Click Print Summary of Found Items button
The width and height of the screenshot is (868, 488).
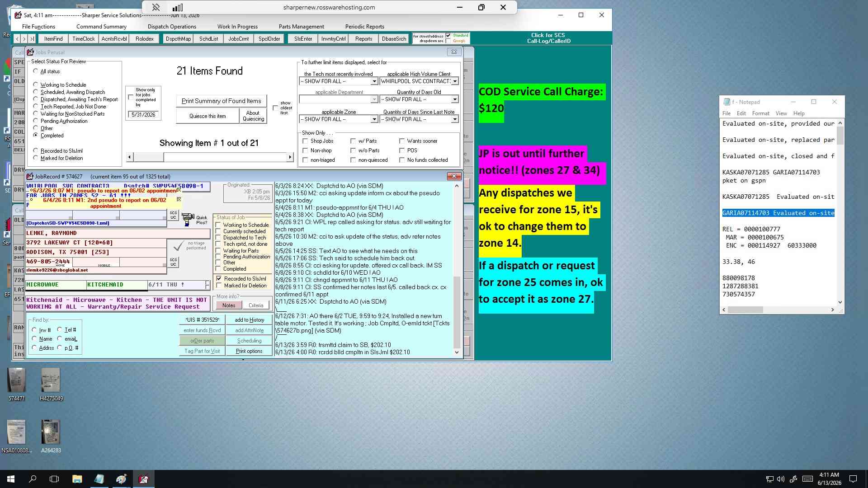(221, 101)
